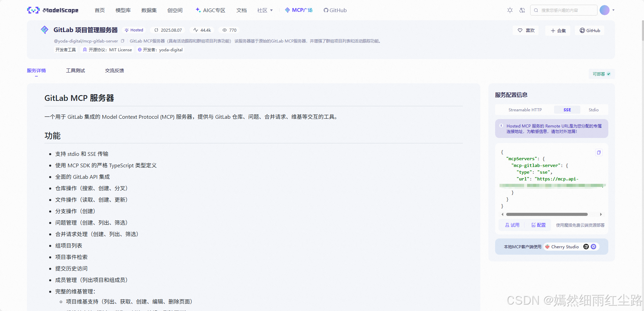This screenshot has width=644, height=311.
Task: Click the info icon in the Hosted MCP notice
Action: pos(501,125)
